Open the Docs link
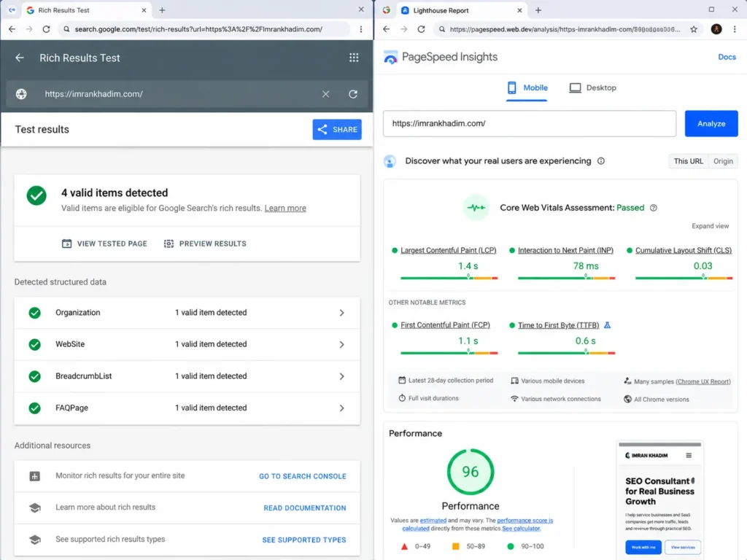Viewport: 747px width, 560px height. [x=727, y=57]
